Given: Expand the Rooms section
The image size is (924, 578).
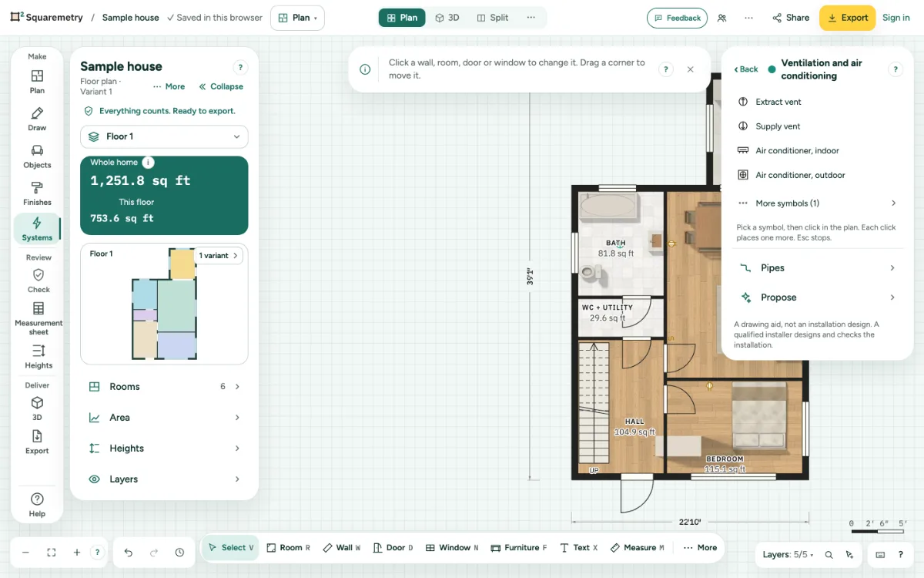Looking at the screenshot, I should tap(164, 387).
